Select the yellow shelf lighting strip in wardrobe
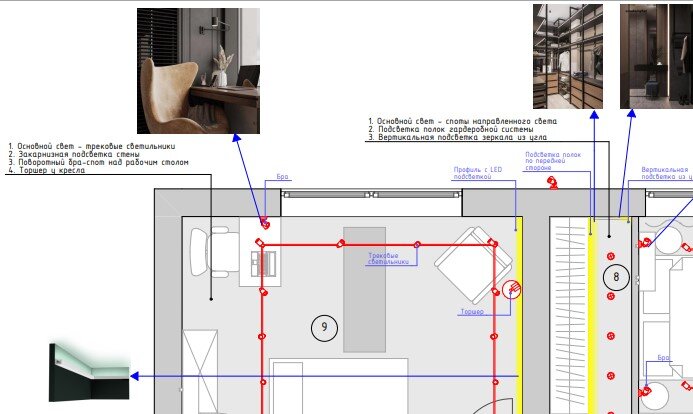The height and width of the screenshot is (414, 693). [592, 315]
